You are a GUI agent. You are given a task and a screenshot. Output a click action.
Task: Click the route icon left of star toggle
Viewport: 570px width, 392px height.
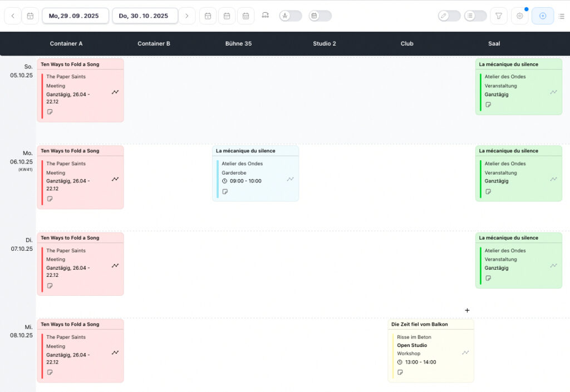pos(265,16)
